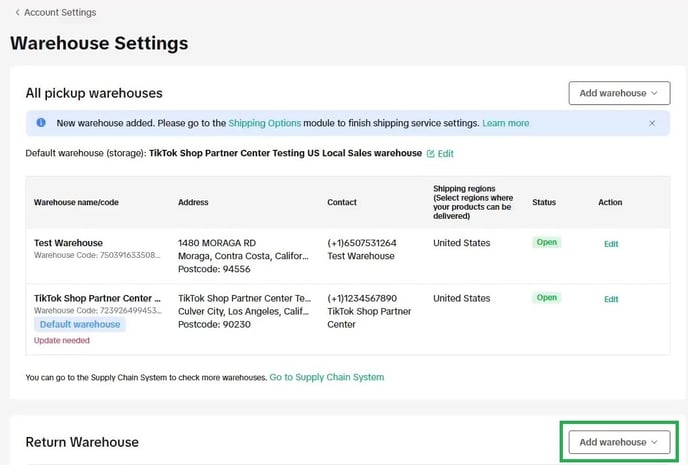This screenshot has width=688, height=465.
Task: Click the edit pencil icon for default warehouse
Action: (430, 154)
